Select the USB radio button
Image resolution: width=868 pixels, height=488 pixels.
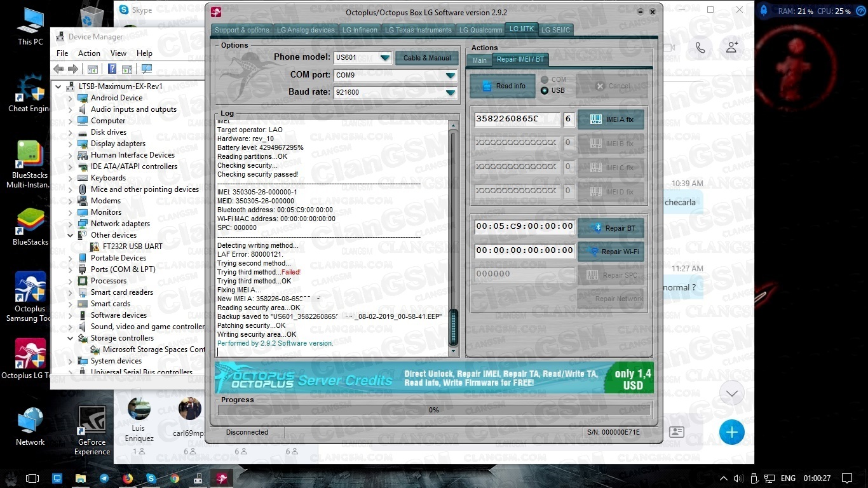tap(545, 91)
